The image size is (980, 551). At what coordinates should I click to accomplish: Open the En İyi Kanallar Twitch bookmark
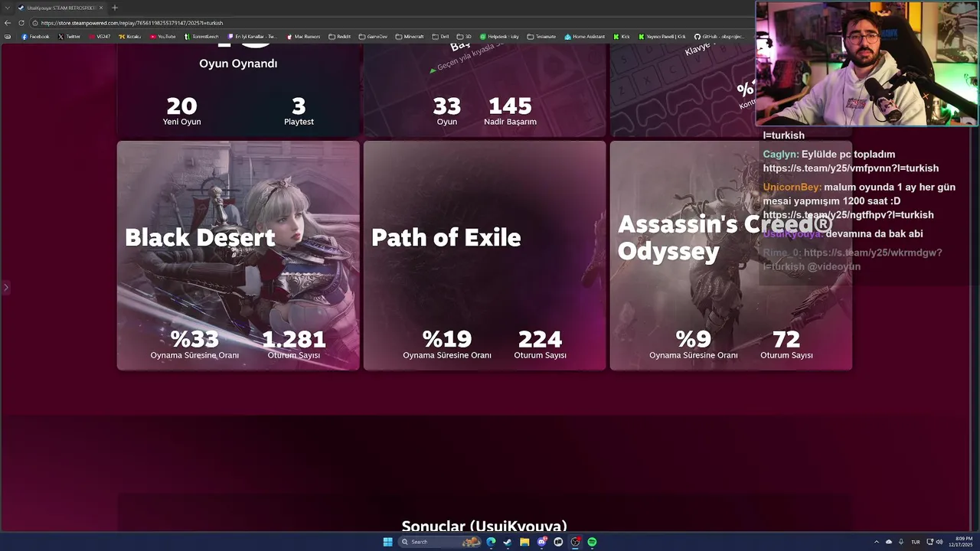point(253,37)
